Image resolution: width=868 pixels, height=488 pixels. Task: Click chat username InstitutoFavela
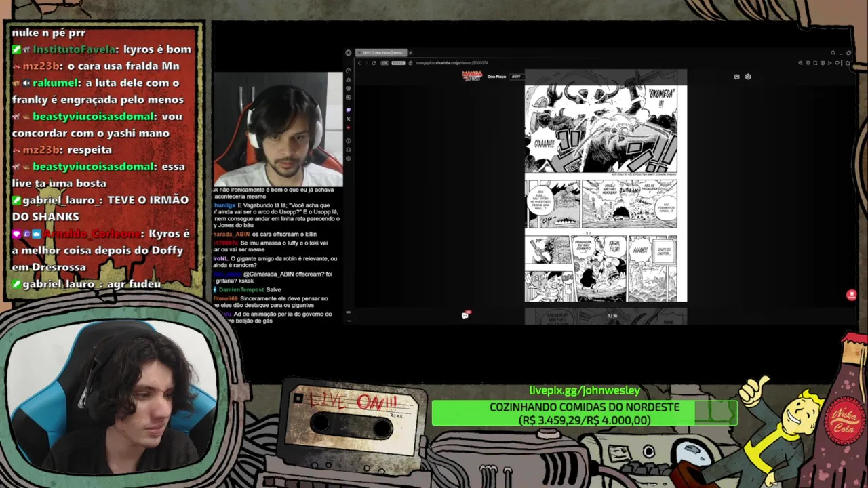75,49
